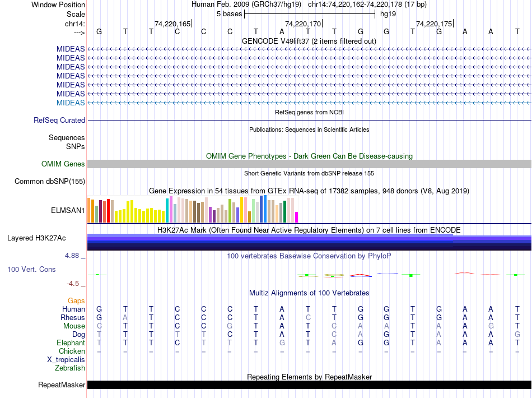Select the Elephant alignment row label
Image resolution: width=532 pixels, height=398 pixels.
(71, 343)
